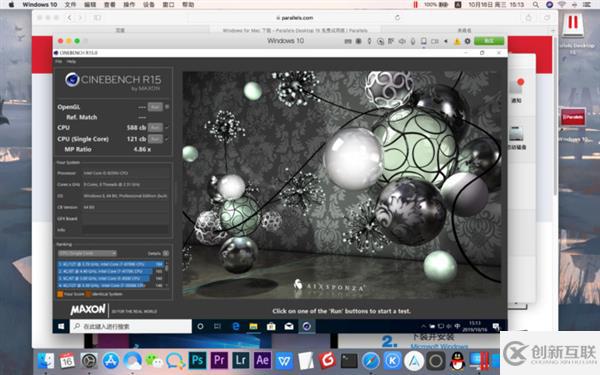Open WeChat from the Dock

(154, 360)
